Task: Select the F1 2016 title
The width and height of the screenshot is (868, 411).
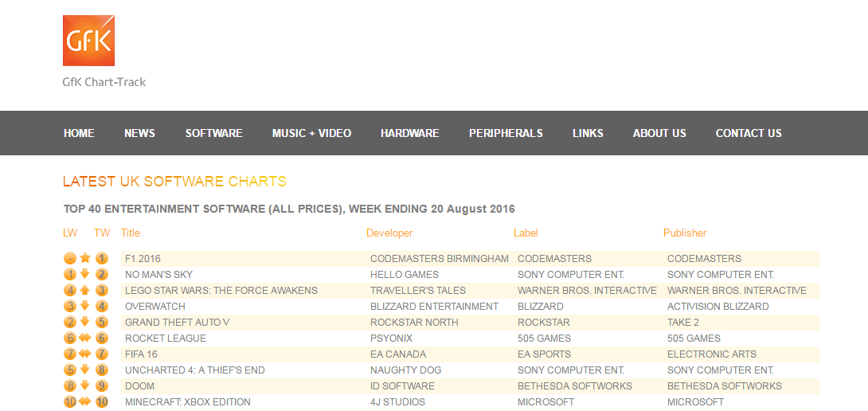Action: click(143, 258)
